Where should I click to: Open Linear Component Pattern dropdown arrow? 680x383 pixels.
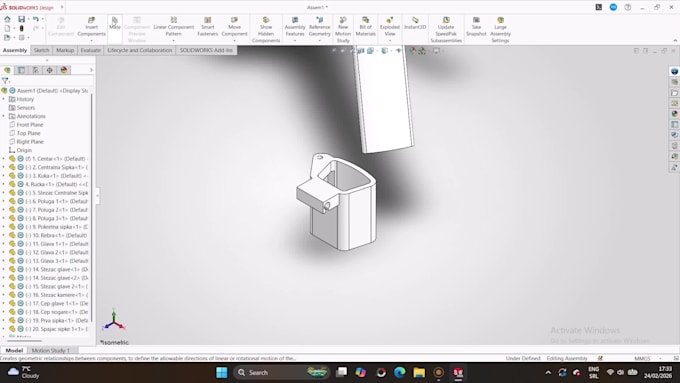coord(173,41)
